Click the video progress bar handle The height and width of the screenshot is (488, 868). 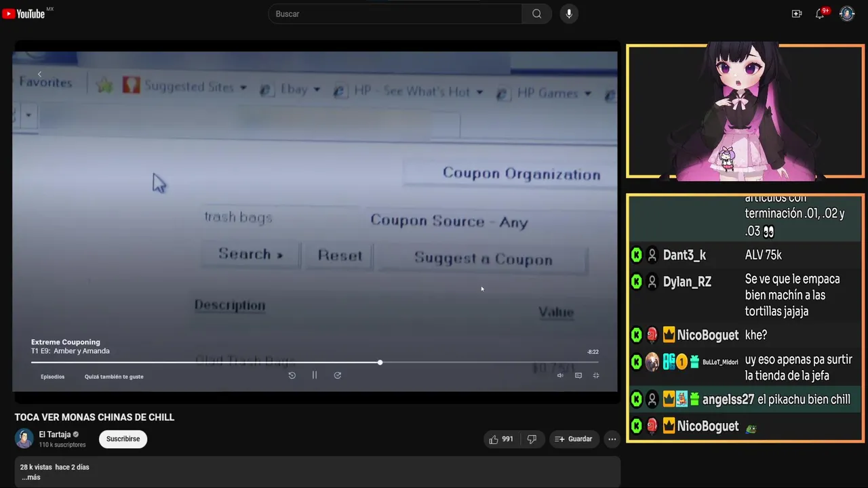[x=380, y=363]
